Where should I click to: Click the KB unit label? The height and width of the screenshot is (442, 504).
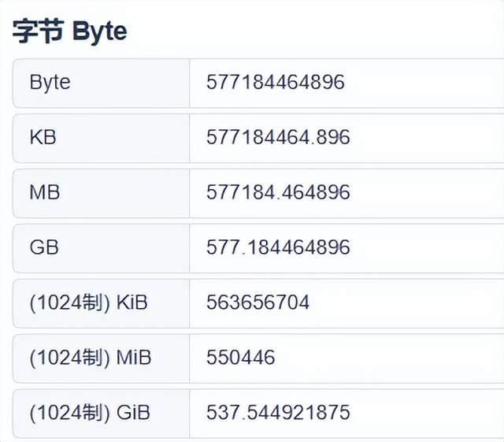coord(43,137)
